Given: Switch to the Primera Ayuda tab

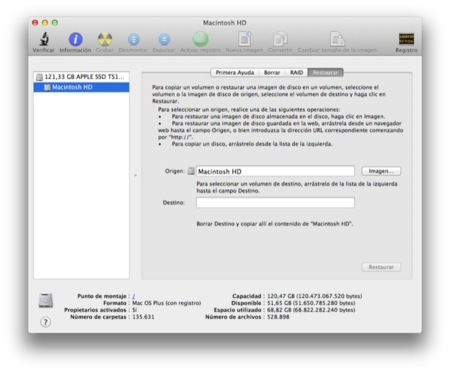Looking at the screenshot, I should pos(235,72).
